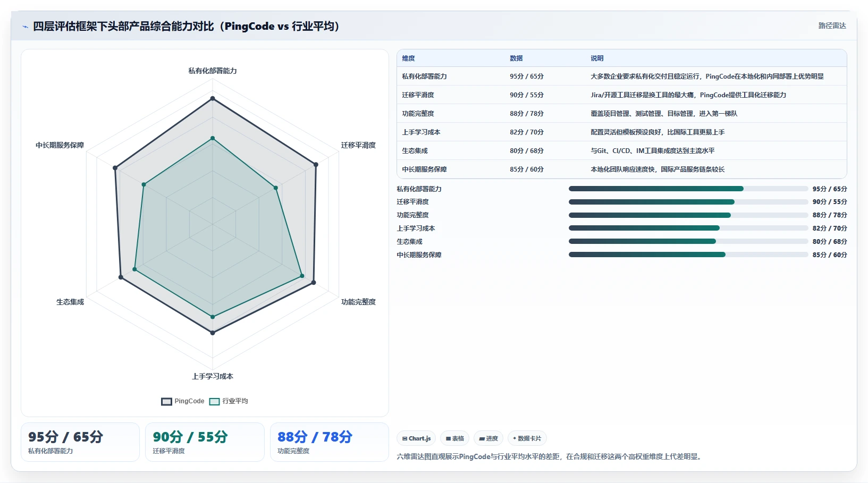Click the 数据 column header
Viewport: 868px width, 483px height.
[516, 58]
